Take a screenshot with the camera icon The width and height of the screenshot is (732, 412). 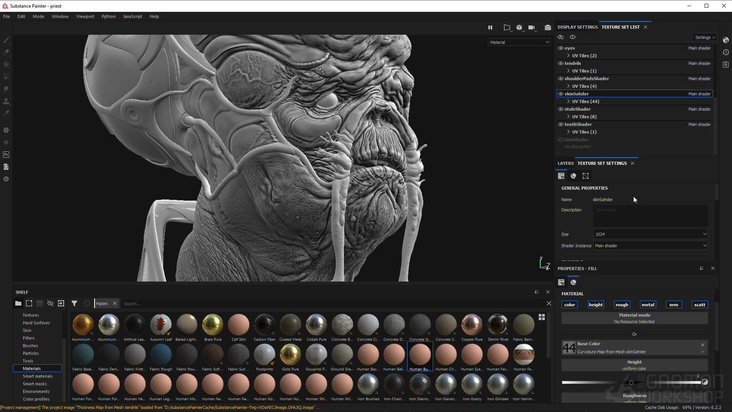(x=548, y=28)
